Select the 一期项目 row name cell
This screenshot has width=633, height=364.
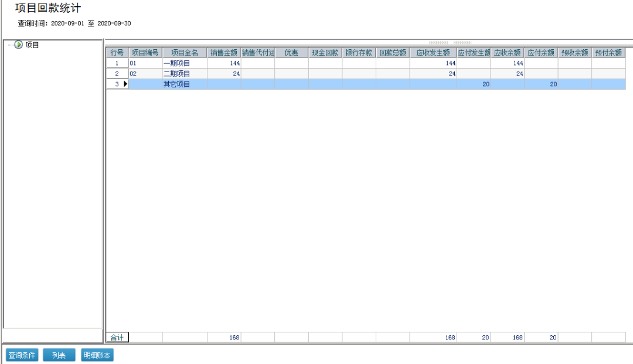185,63
